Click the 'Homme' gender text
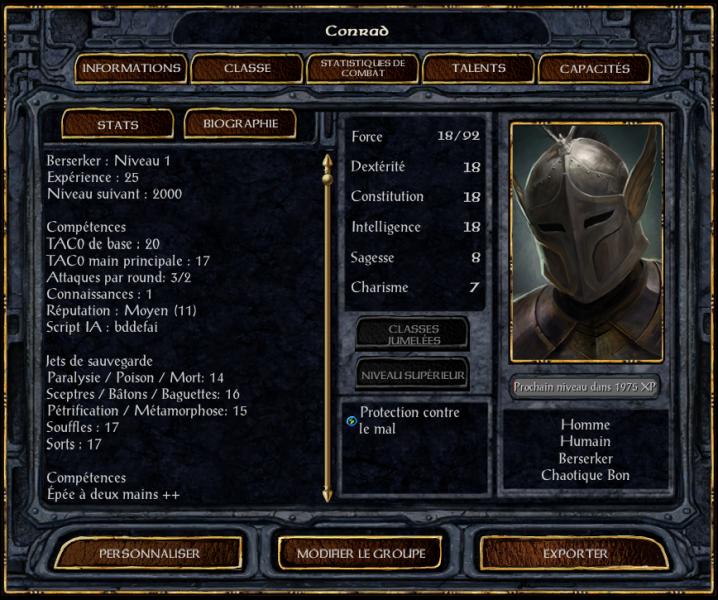The image size is (718, 600). pyautogui.click(x=585, y=425)
